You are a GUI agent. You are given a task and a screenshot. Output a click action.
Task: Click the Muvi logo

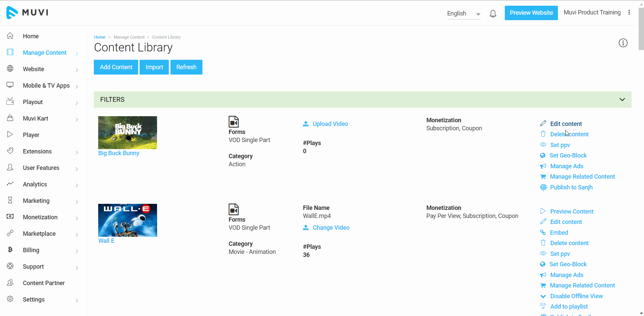pos(27,12)
